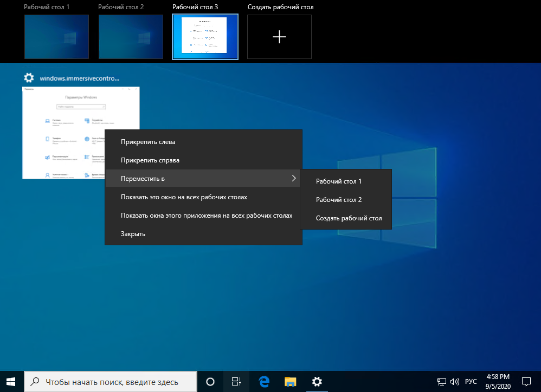Image resolution: width=541 pixels, height=392 pixels.
Task: Click the plus tile to create new desktop
Action: (279, 36)
